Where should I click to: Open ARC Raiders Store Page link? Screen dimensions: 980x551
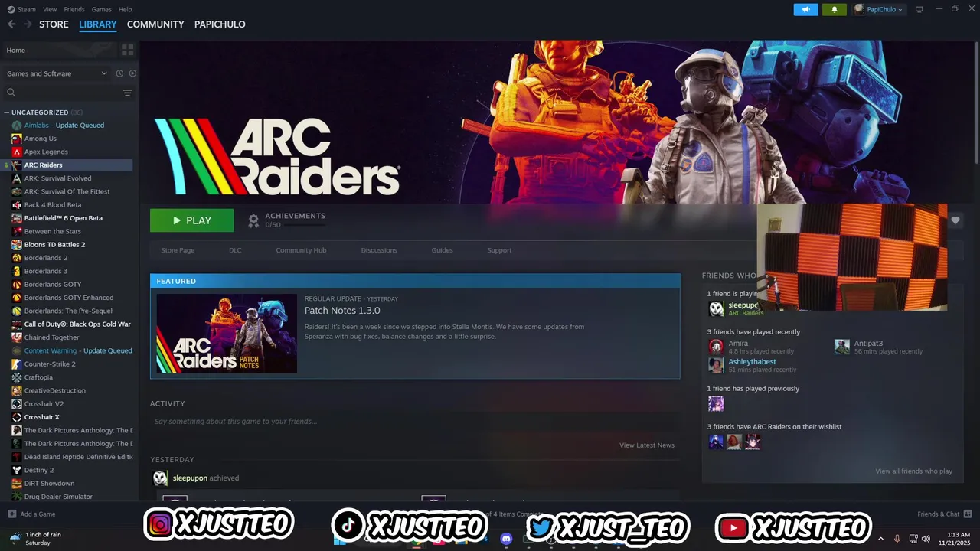pos(178,250)
